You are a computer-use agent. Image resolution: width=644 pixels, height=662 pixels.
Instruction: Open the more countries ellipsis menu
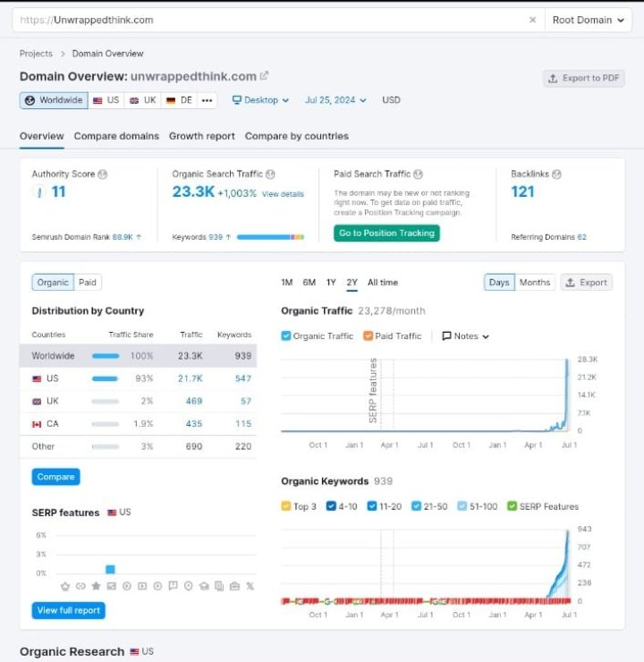click(x=207, y=100)
